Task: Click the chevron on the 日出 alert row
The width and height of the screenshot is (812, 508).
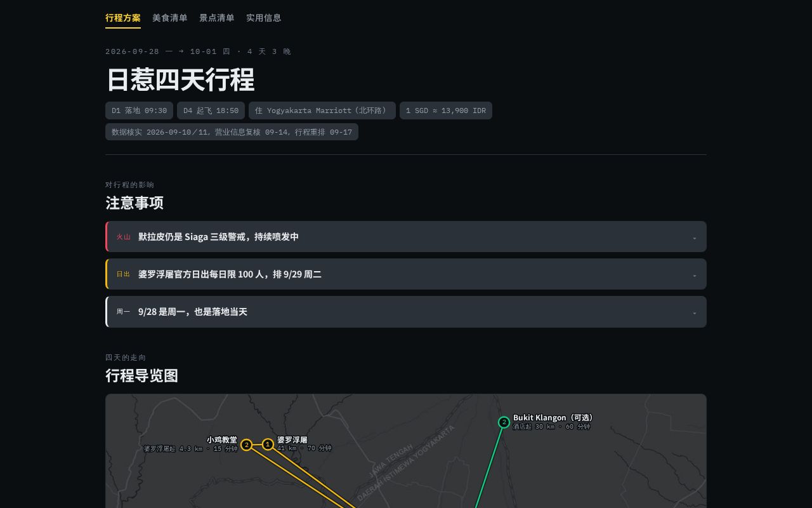Action: [695, 275]
